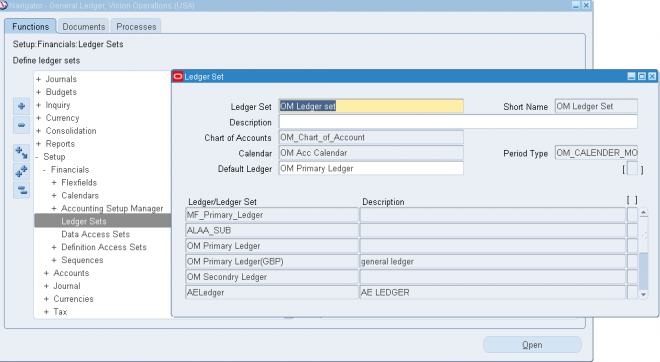Click the Oracle icon in Ledger Set title

(x=178, y=76)
